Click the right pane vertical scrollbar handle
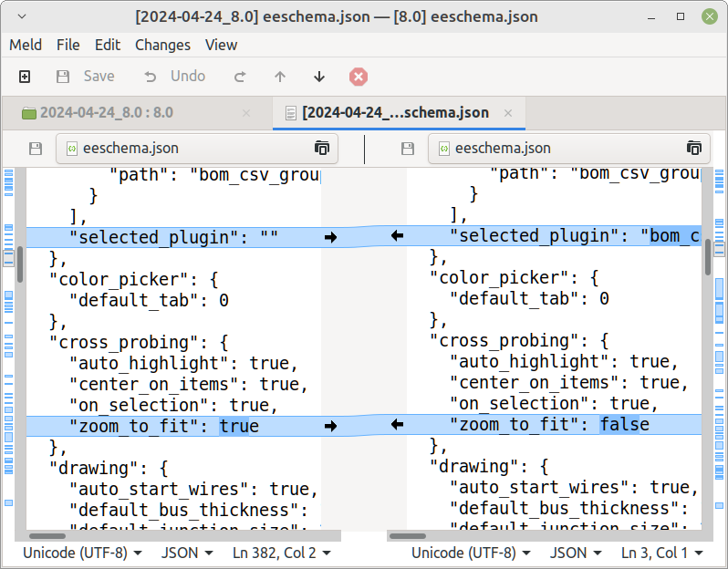728x569 pixels. [x=707, y=258]
